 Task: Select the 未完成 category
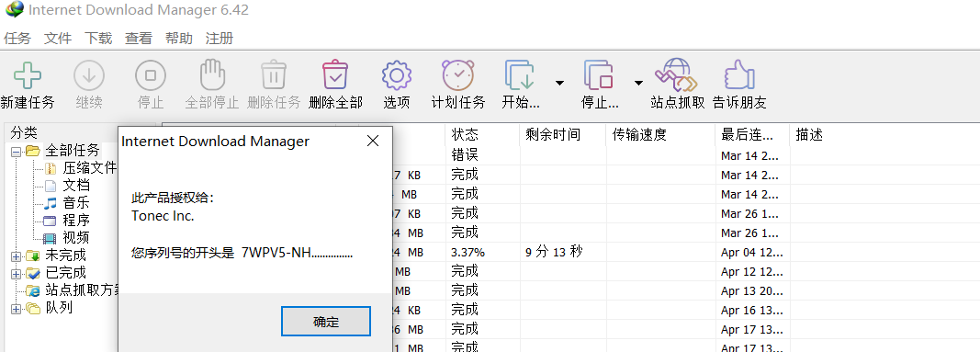[65, 255]
